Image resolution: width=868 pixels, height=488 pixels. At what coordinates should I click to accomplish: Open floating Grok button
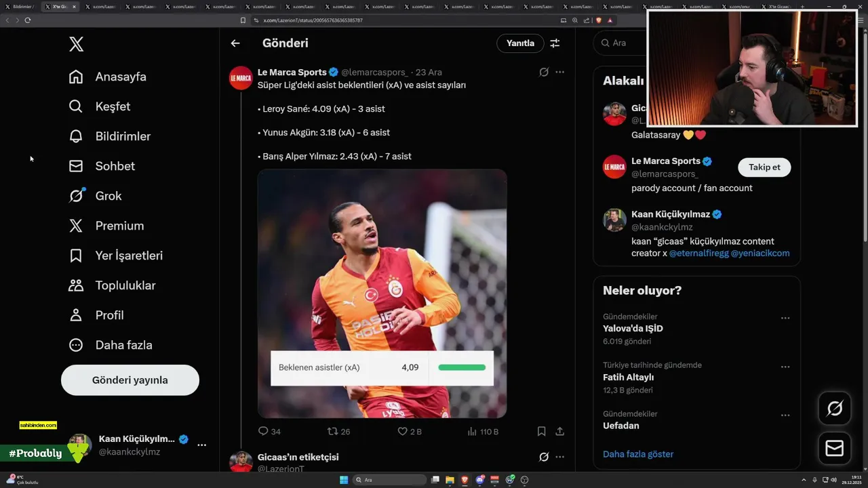point(835,408)
